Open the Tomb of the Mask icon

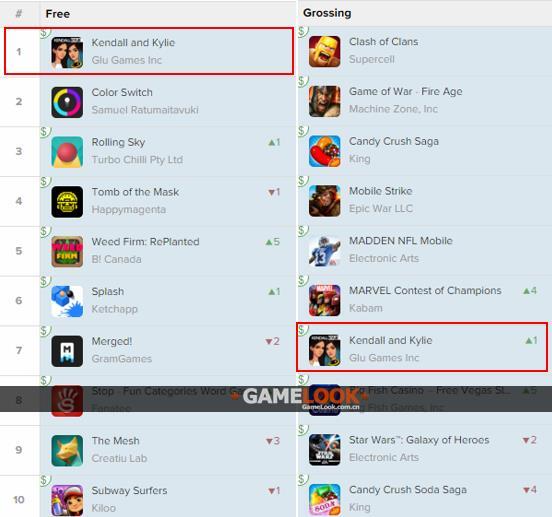pyautogui.click(x=67, y=202)
